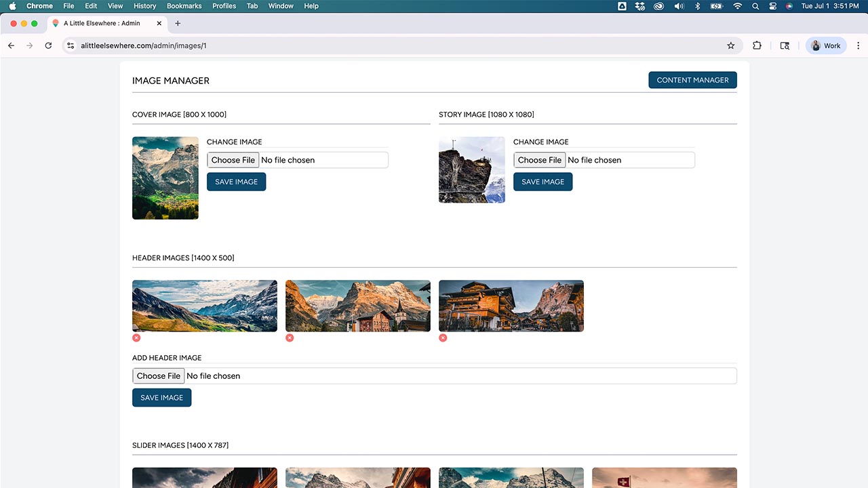Save Image under cover image section

(236, 182)
